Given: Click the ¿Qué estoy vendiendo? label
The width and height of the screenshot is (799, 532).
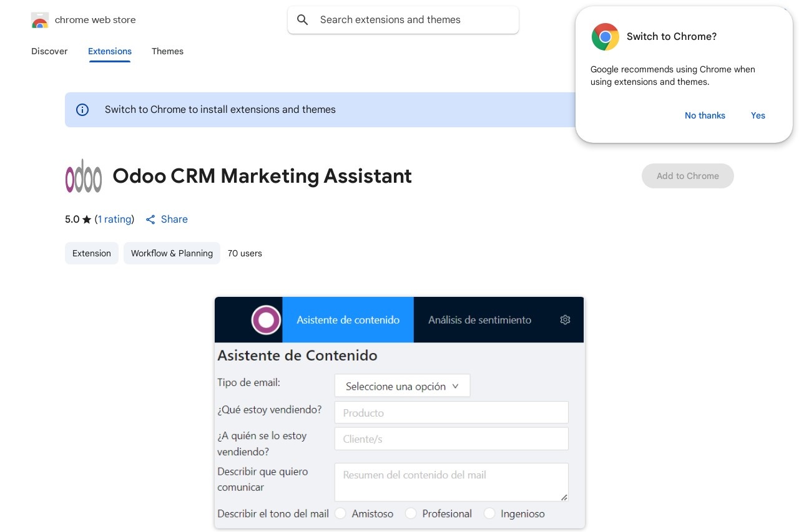Looking at the screenshot, I should 270,410.
